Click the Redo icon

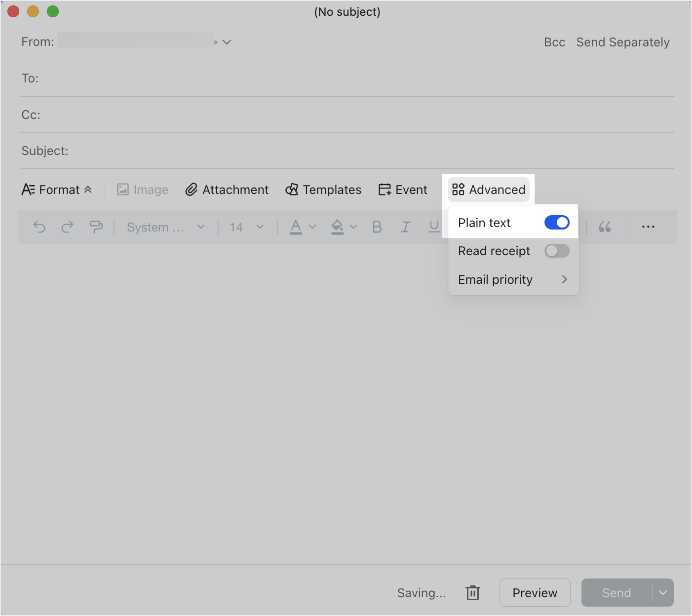[68, 227]
